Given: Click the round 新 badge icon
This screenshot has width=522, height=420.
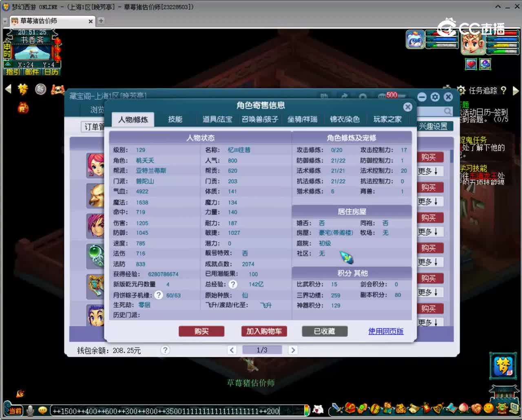Looking at the screenshot, I should [x=40, y=89].
